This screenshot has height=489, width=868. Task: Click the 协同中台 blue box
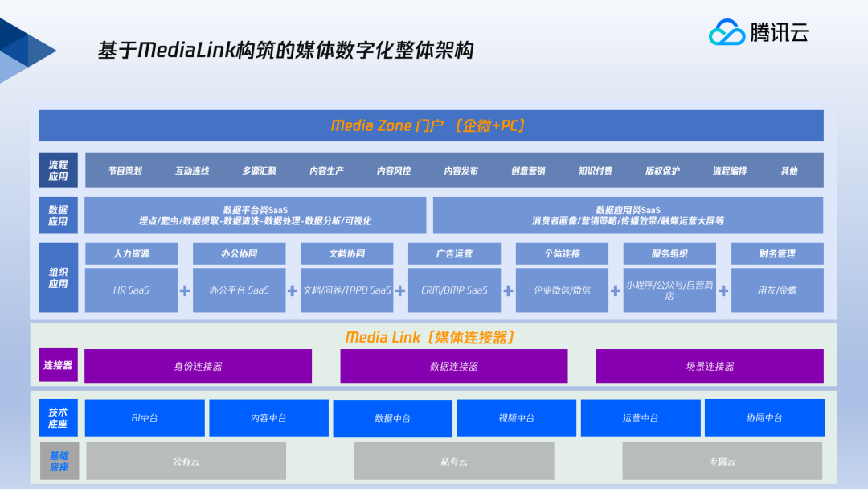click(764, 417)
